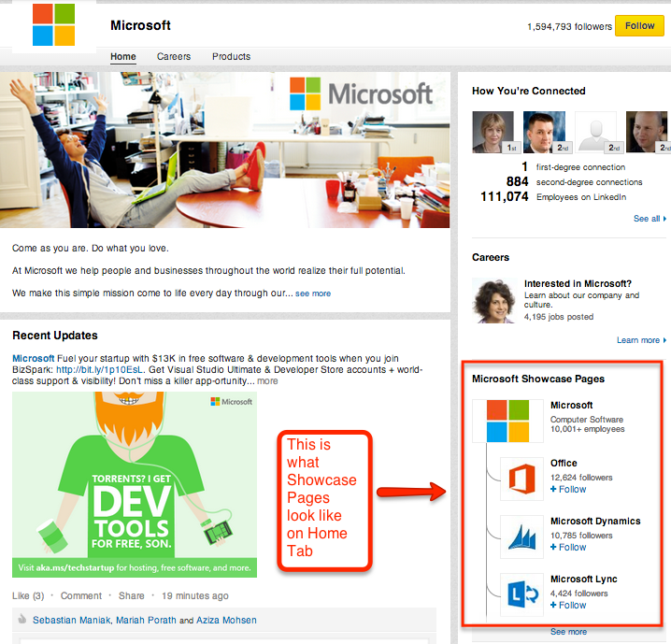Open the Office showcase page link

click(564, 463)
